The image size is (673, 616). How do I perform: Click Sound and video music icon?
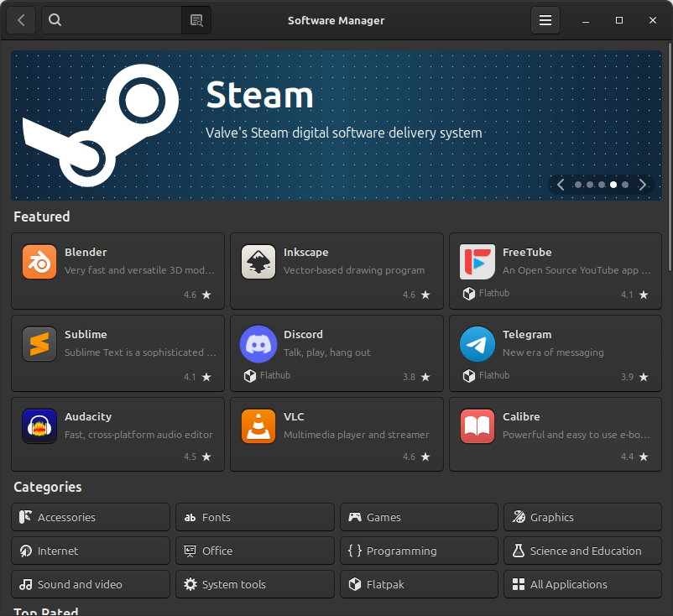[26, 584]
